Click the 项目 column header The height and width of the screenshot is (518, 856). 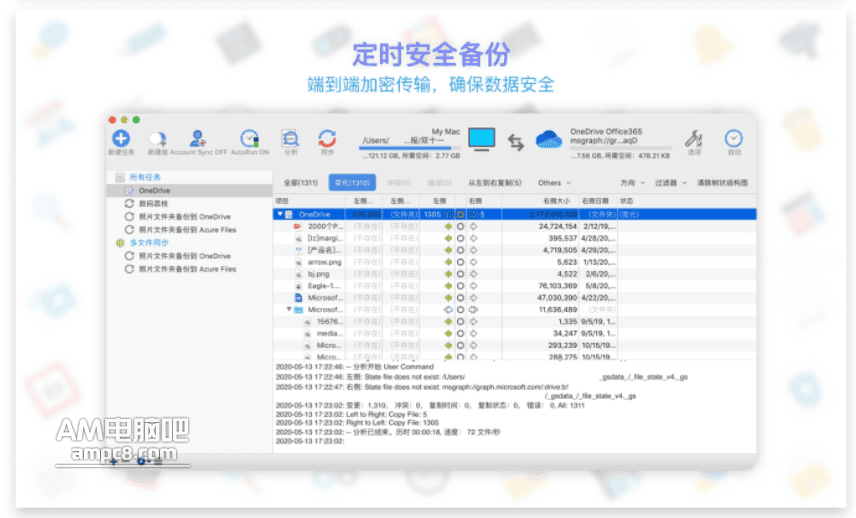[310, 201]
